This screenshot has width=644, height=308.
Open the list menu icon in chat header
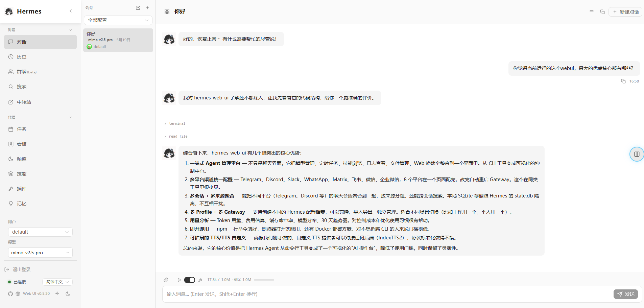(592, 12)
